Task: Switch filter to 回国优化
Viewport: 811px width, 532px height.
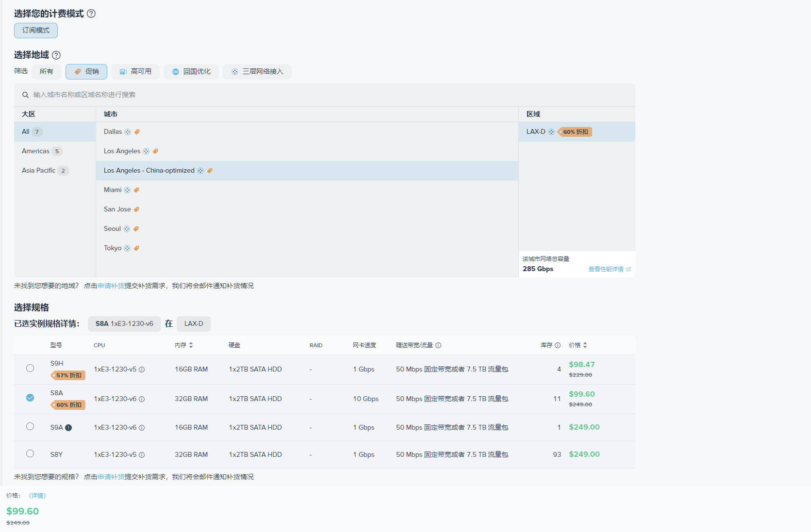Action: 191,72
